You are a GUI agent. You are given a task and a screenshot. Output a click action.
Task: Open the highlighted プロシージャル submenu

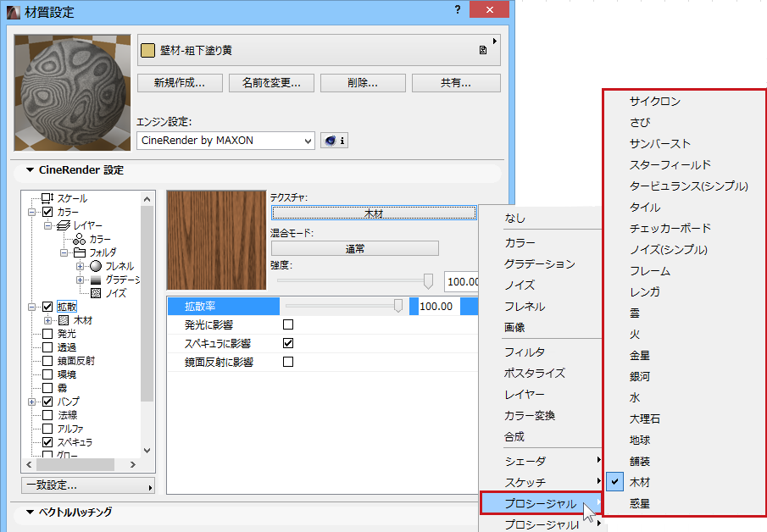click(x=540, y=504)
